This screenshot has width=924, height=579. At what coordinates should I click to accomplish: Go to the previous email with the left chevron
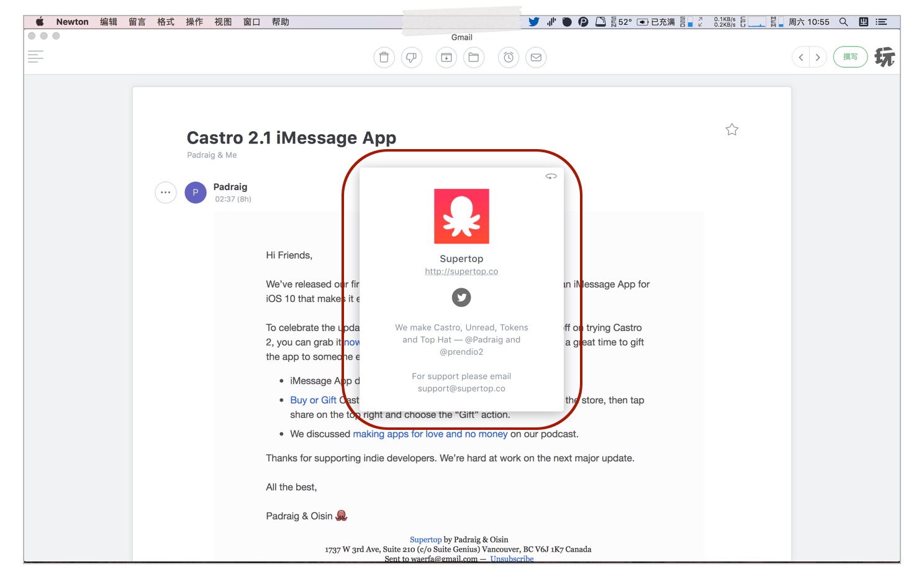click(801, 58)
